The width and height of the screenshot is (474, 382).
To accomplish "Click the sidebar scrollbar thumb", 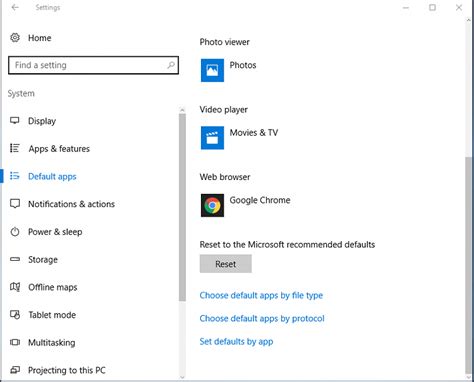I will [x=182, y=207].
